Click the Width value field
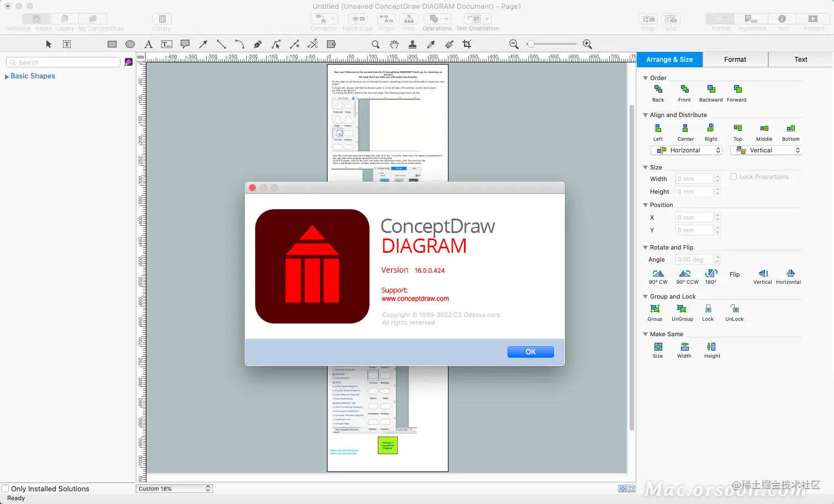 [x=695, y=179]
